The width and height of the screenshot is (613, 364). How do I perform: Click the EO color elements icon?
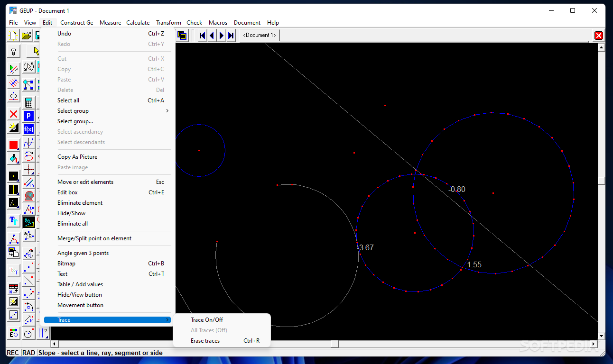pos(13,333)
